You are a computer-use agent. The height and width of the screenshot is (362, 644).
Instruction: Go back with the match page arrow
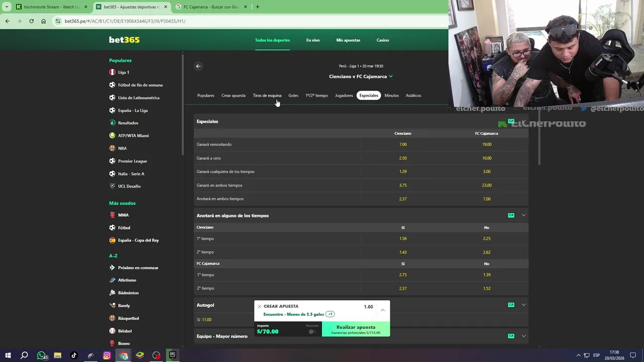pyautogui.click(x=198, y=66)
